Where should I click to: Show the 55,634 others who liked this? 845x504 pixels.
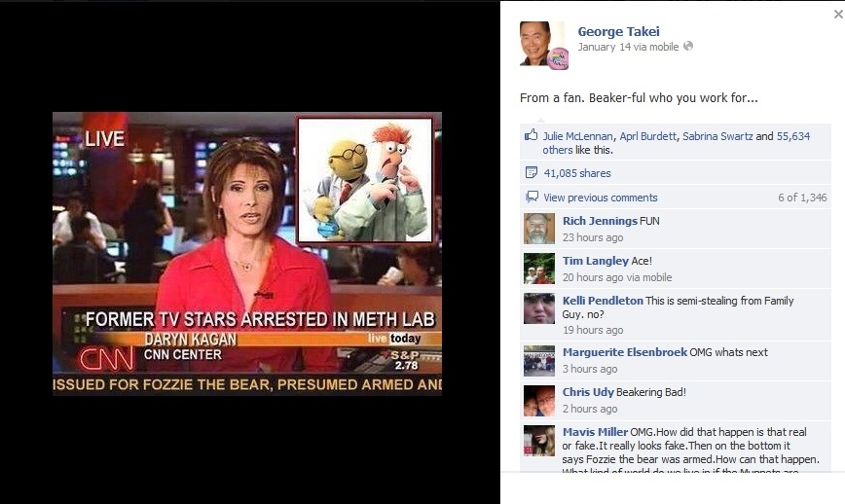click(x=676, y=143)
